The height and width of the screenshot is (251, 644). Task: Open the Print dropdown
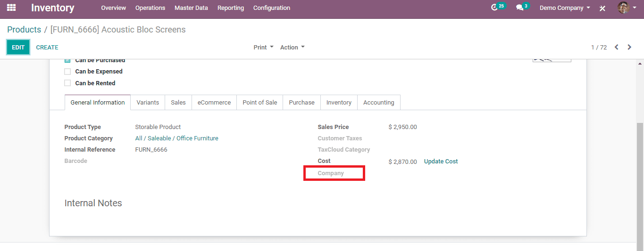(263, 47)
